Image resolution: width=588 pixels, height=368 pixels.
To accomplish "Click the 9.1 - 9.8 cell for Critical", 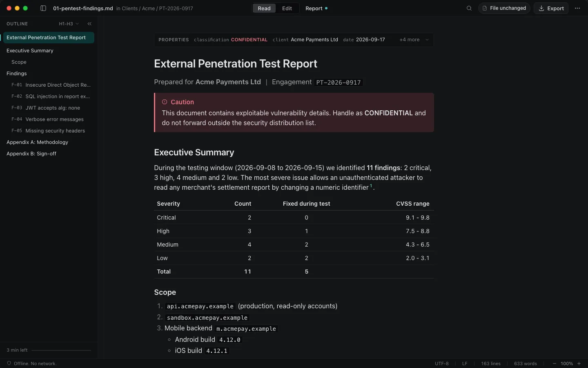I will click(x=418, y=218).
